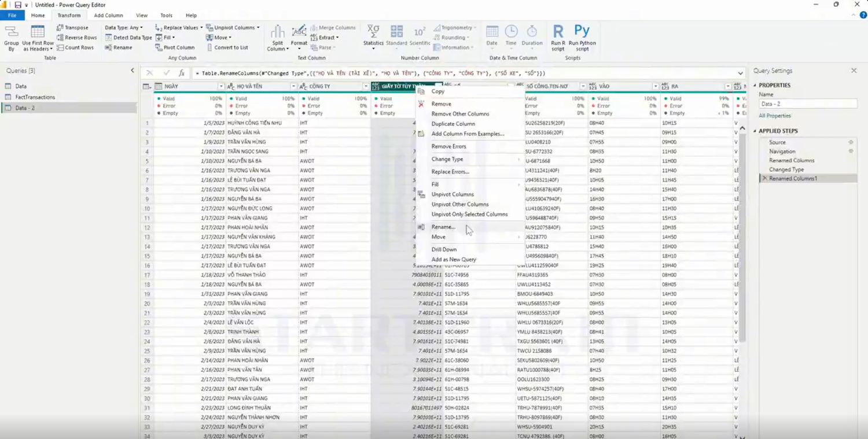Open the HỌ VÀ TÊN column filter dropdown
868x439 pixels.
(293, 87)
